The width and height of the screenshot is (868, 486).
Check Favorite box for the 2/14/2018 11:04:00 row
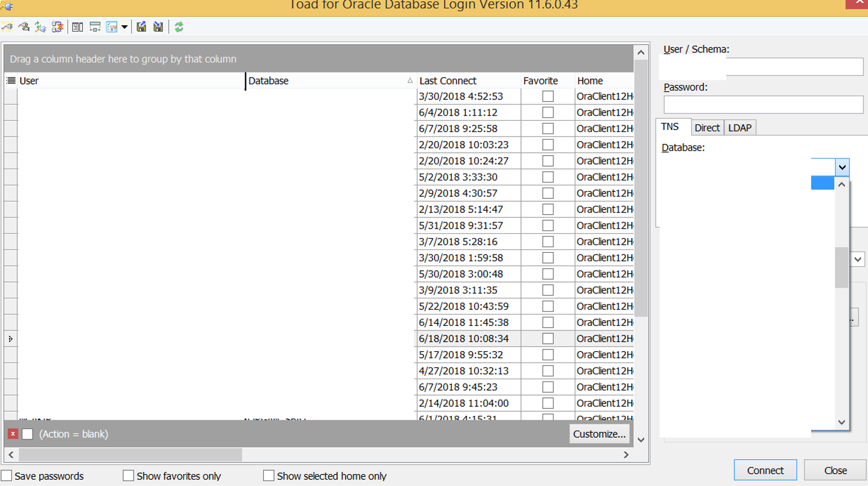[548, 403]
